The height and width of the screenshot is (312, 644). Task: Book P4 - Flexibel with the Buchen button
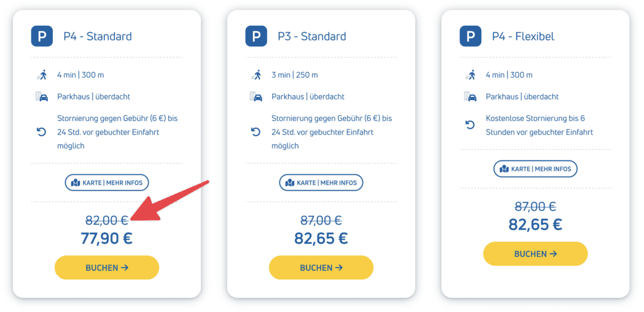click(x=535, y=254)
